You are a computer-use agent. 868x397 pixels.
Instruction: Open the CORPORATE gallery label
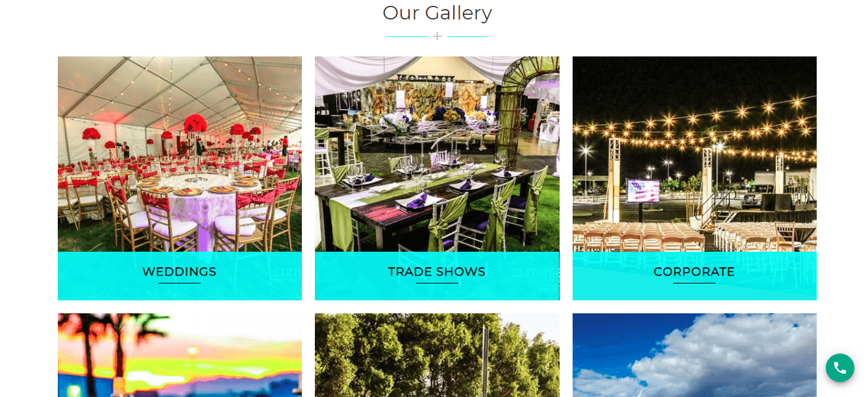tap(694, 272)
